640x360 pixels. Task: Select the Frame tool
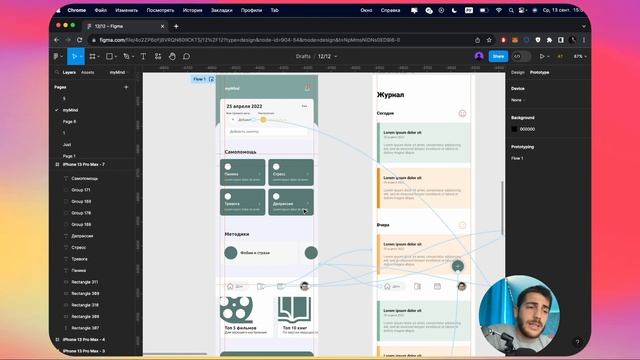point(93,56)
